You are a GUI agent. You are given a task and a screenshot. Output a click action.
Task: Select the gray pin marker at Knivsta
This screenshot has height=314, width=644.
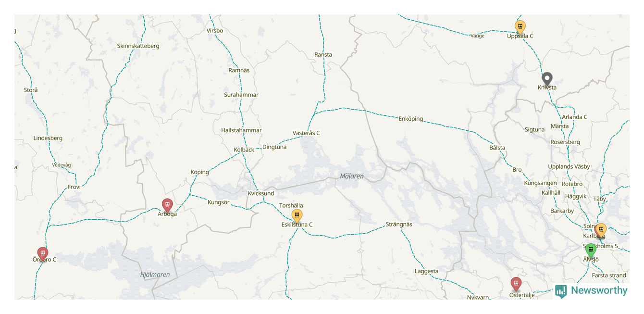[547, 79]
